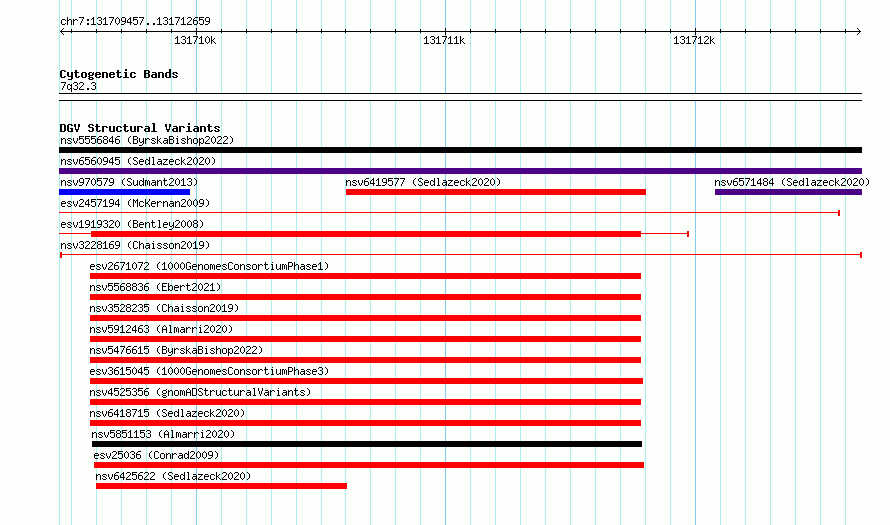Click the nsv5568836 red bar
Viewport: 890px width, 525px height.
pos(366,297)
